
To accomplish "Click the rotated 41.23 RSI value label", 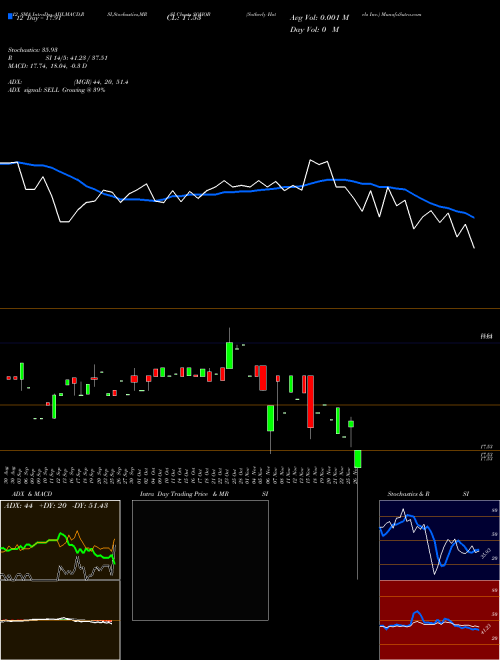I will (485, 631).
